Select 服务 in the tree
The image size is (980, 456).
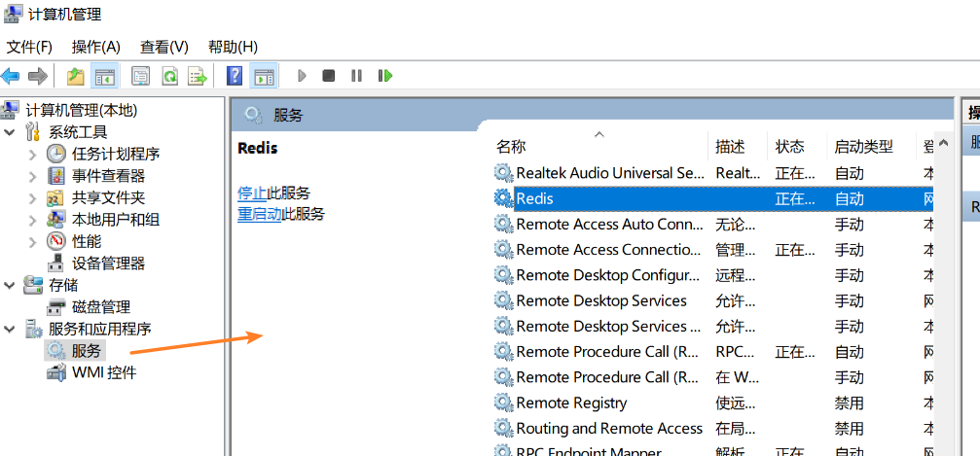tap(87, 351)
